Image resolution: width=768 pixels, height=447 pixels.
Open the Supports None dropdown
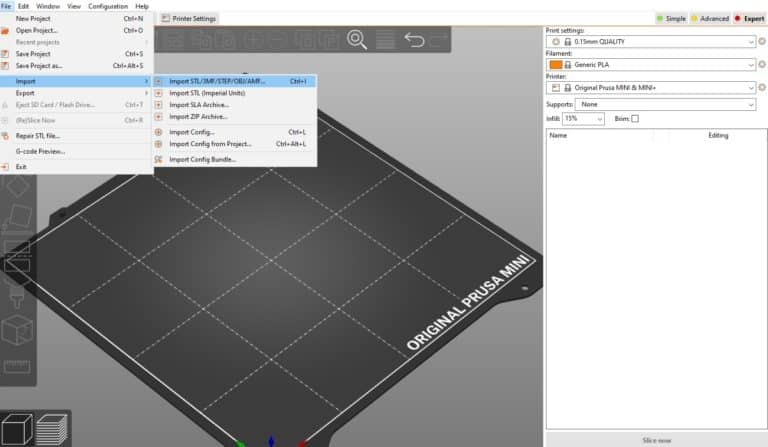[665, 104]
